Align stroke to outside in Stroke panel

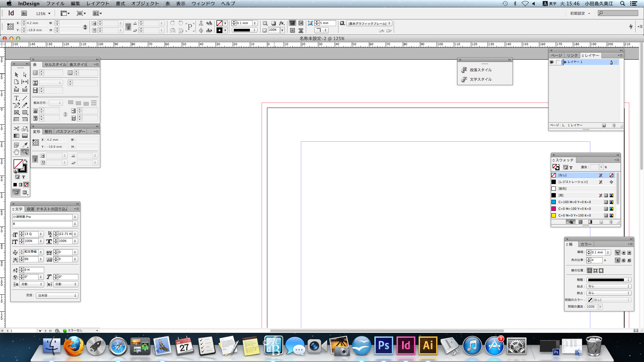(x=601, y=270)
